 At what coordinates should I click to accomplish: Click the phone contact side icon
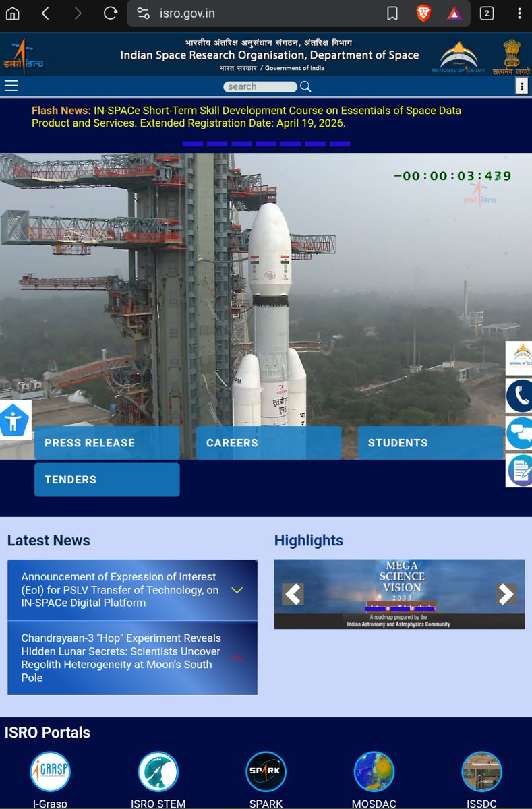click(519, 395)
